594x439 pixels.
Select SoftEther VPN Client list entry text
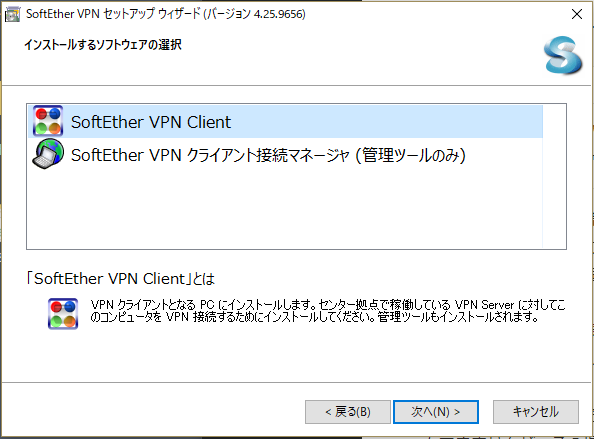(x=151, y=122)
